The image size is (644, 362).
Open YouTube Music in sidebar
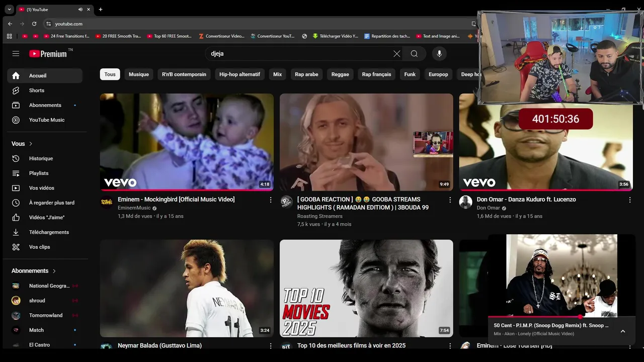coord(45,120)
